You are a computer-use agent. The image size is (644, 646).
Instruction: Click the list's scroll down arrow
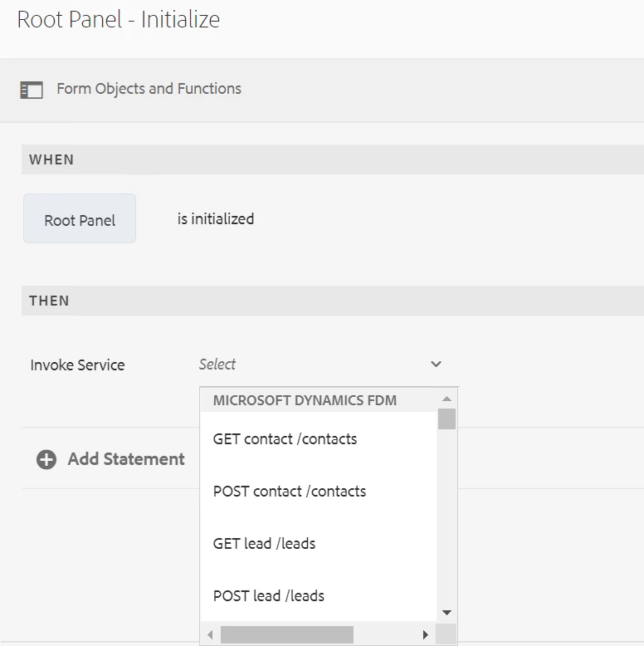pos(446,613)
